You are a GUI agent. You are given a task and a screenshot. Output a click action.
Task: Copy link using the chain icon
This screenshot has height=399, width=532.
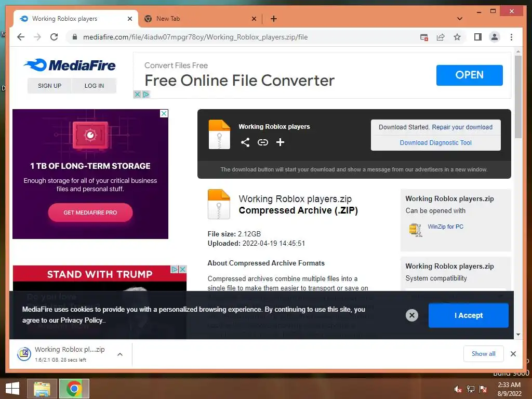click(x=262, y=142)
